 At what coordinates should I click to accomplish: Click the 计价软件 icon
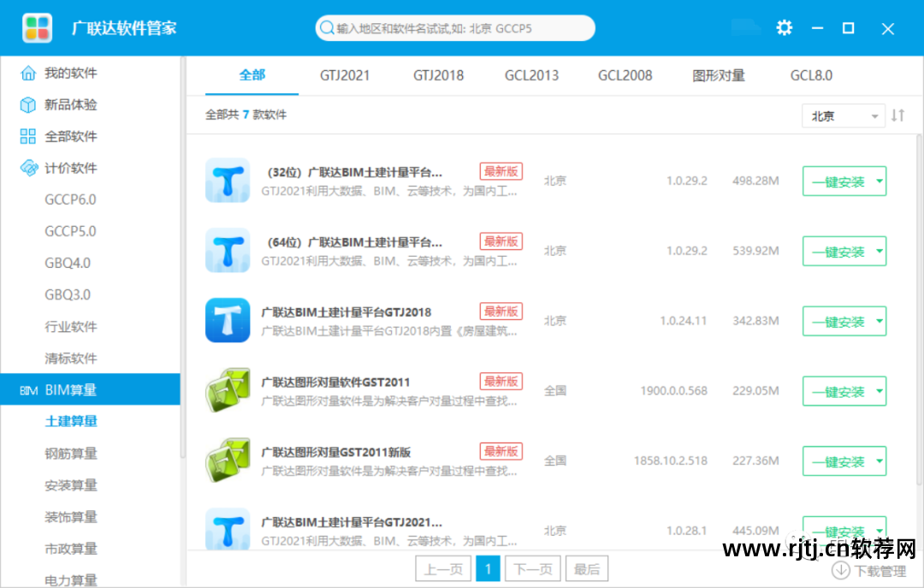click(x=27, y=168)
